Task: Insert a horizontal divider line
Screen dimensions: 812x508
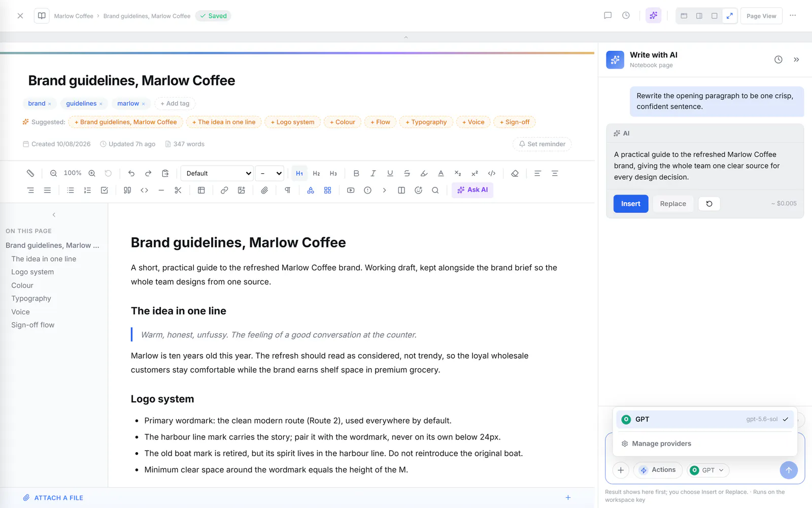Action: [x=161, y=190]
